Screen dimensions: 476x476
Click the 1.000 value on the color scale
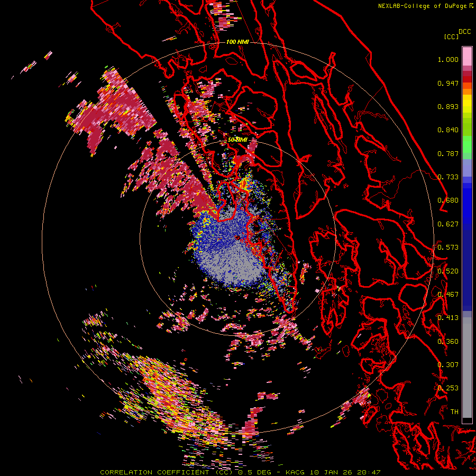(x=448, y=59)
